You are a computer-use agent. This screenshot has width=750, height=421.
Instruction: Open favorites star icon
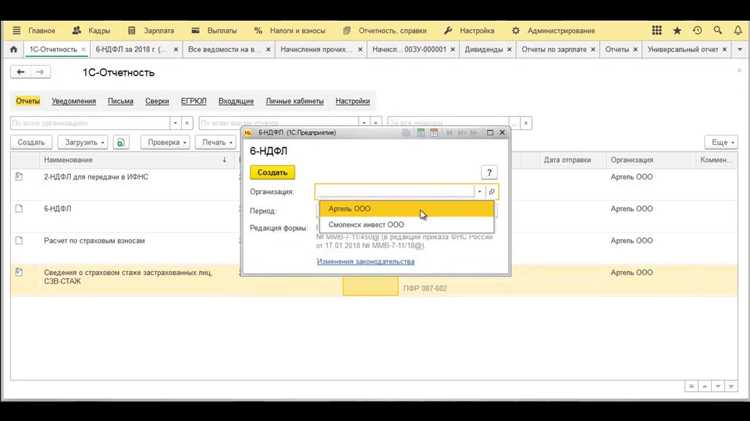677,31
